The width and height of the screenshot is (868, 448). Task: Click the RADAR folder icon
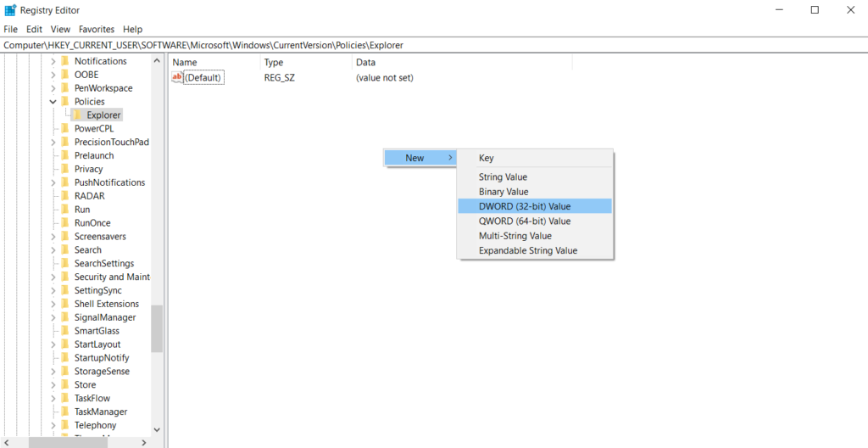tap(64, 196)
